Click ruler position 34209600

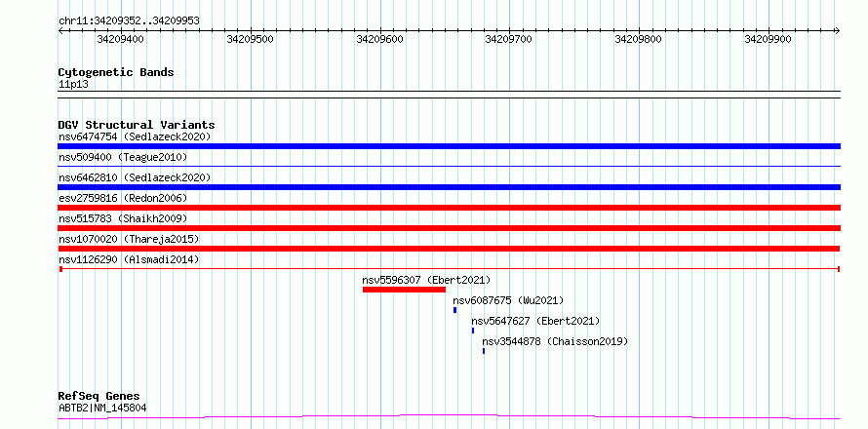click(x=379, y=39)
